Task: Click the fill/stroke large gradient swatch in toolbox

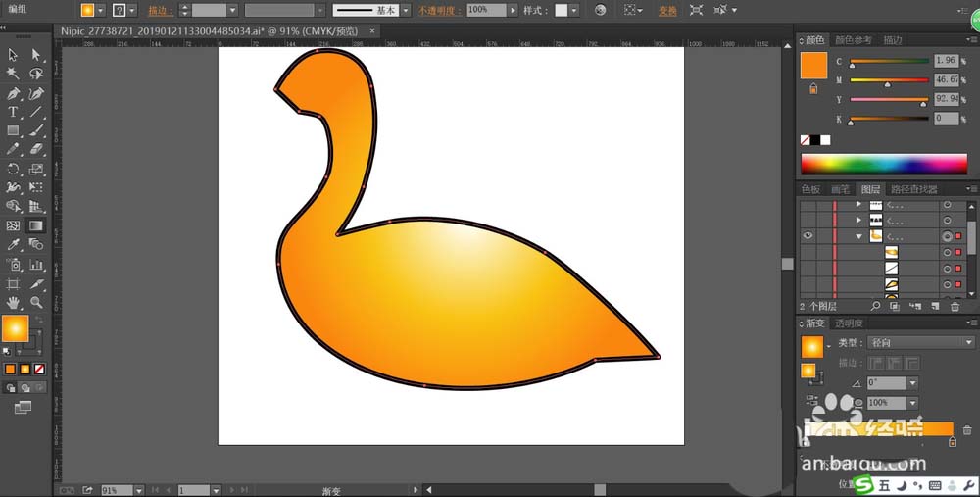Action: [15, 328]
